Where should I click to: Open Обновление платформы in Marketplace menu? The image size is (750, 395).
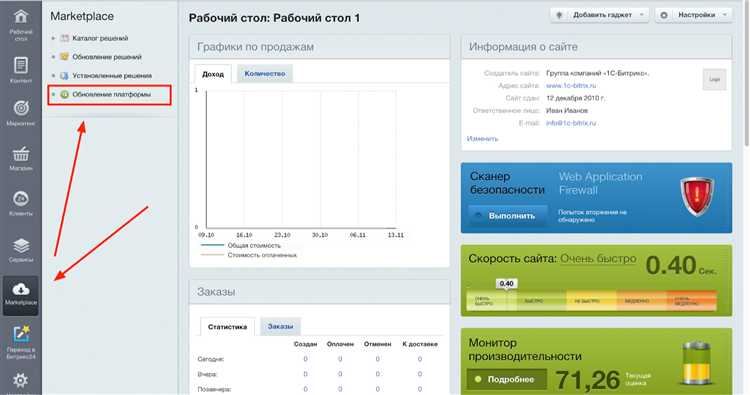(110, 95)
